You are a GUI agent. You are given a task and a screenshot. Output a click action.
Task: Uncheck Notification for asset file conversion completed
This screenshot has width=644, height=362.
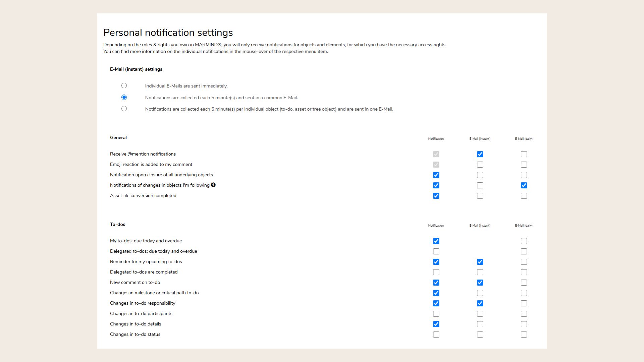(436, 196)
